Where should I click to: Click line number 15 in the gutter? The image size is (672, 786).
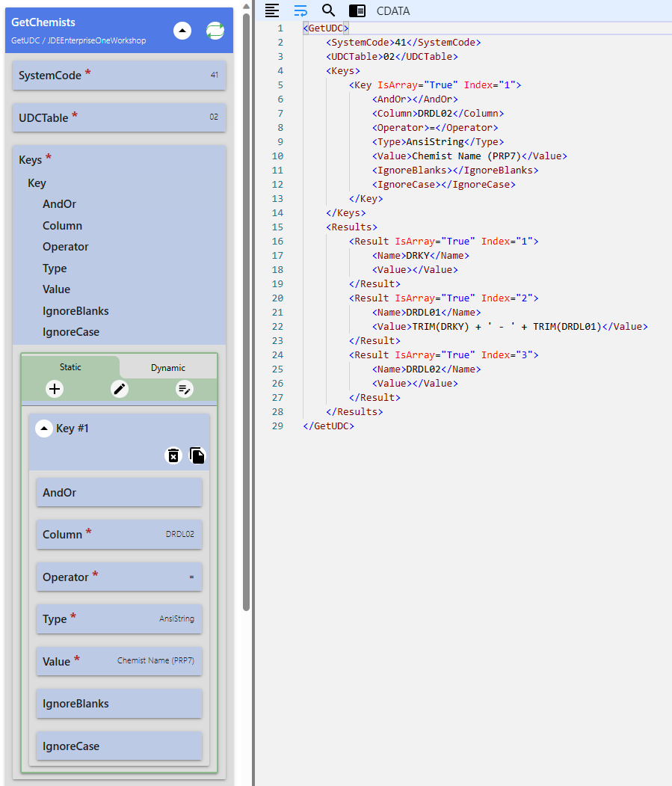[x=277, y=227]
